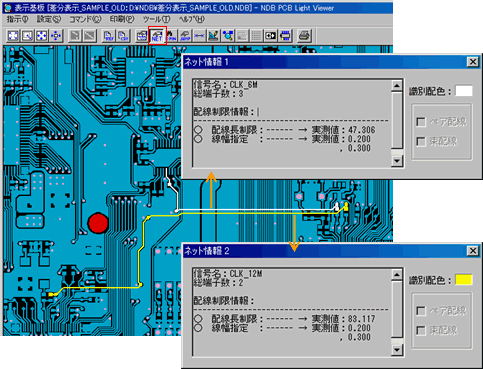
Task: Pick the yellow 識別配色 color swatch
Action: coord(464,280)
